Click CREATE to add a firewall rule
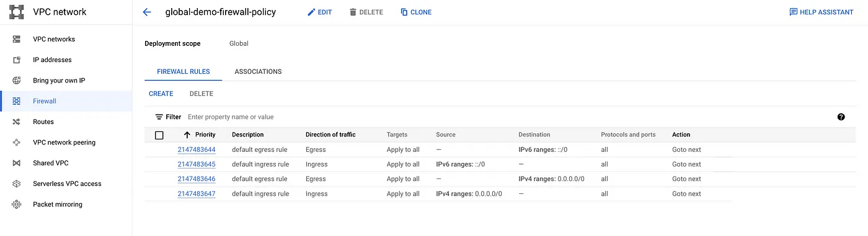The image size is (868, 236). click(x=161, y=94)
